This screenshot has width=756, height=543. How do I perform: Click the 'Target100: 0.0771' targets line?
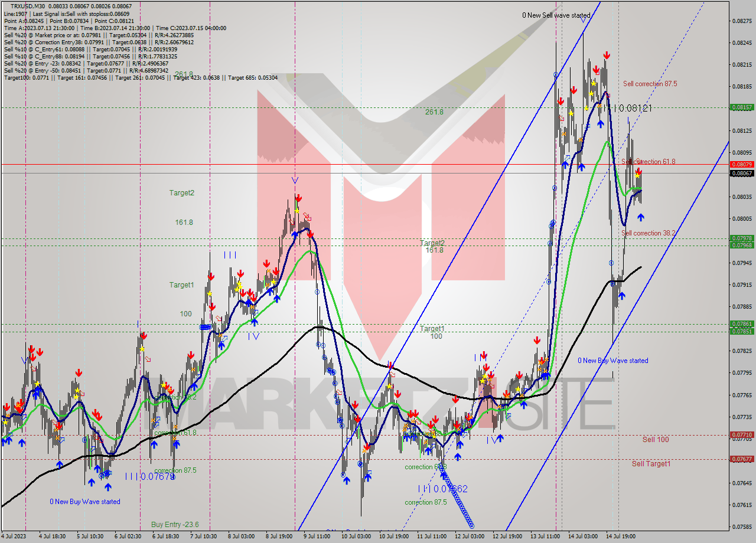(141, 77)
